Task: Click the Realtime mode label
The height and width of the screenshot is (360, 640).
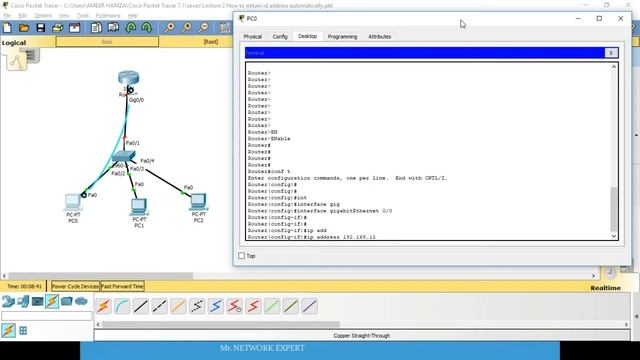Action: pyautogui.click(x=605, y=288)
